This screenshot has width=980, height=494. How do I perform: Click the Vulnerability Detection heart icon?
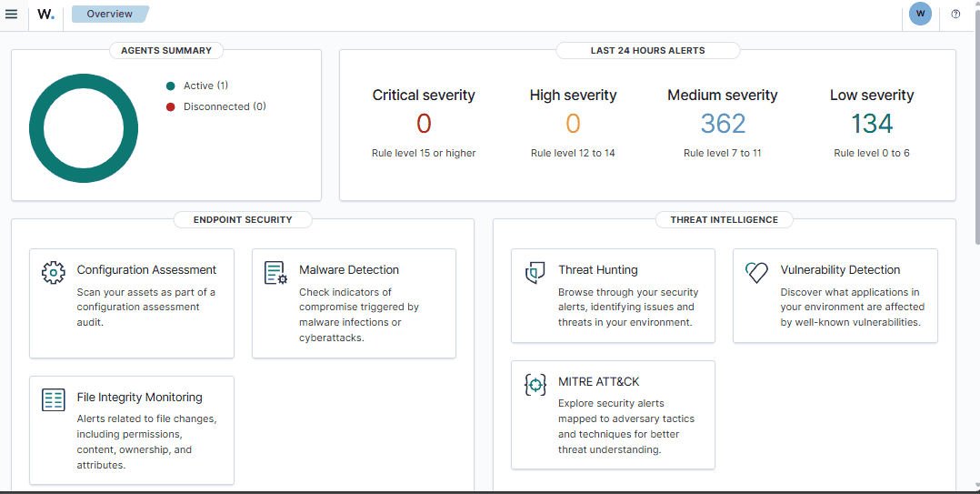click(756, 272)
